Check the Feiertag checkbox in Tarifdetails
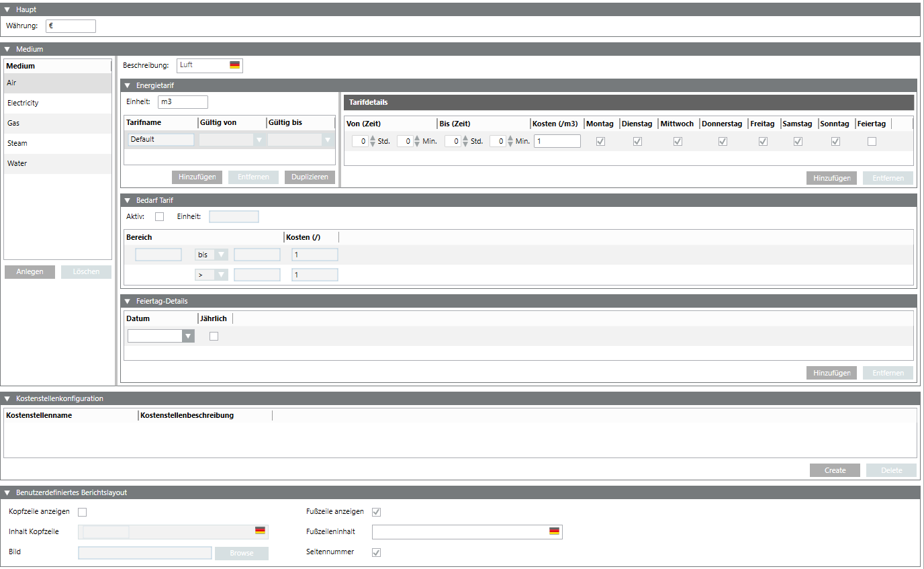 pos(872,141)
